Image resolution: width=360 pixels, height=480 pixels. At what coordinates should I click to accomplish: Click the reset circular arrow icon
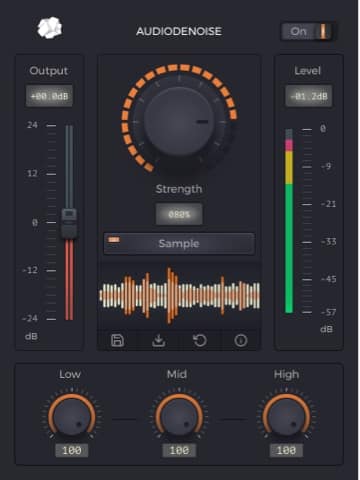pyautogui.click(x=200, y=340)
